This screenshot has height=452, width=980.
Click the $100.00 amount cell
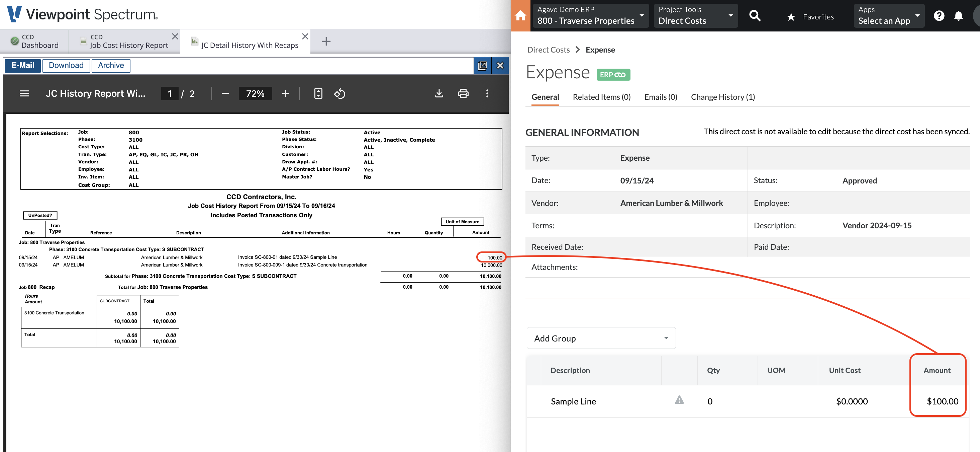tap(942, 401)
